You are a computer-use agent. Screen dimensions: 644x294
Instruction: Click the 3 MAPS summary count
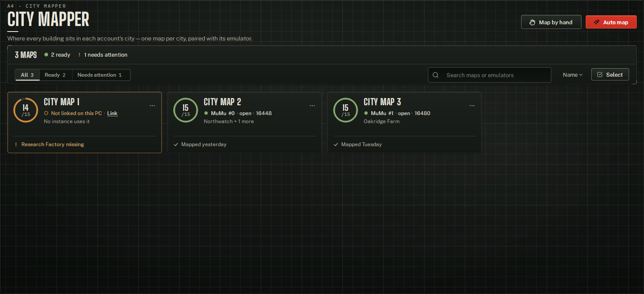pos(26,55)
